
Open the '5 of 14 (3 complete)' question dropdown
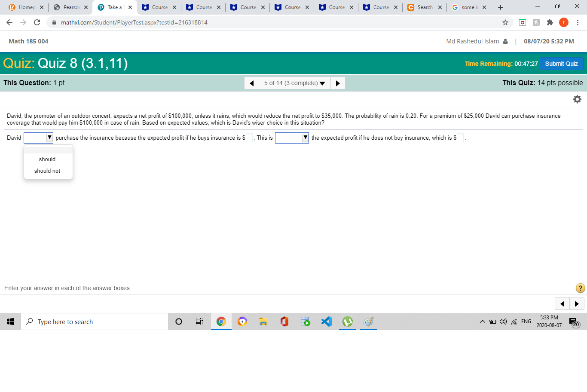[x=294, y=83]
